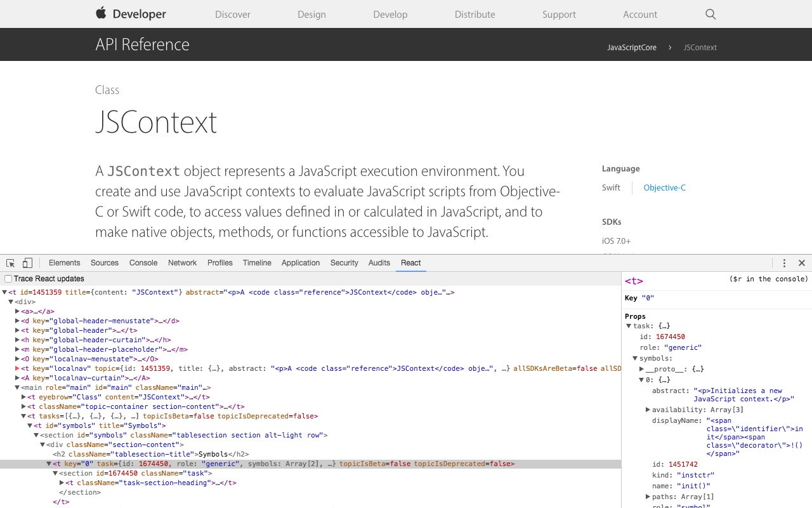Open the Design menu item
812x508 pixels.
(311, 14)
